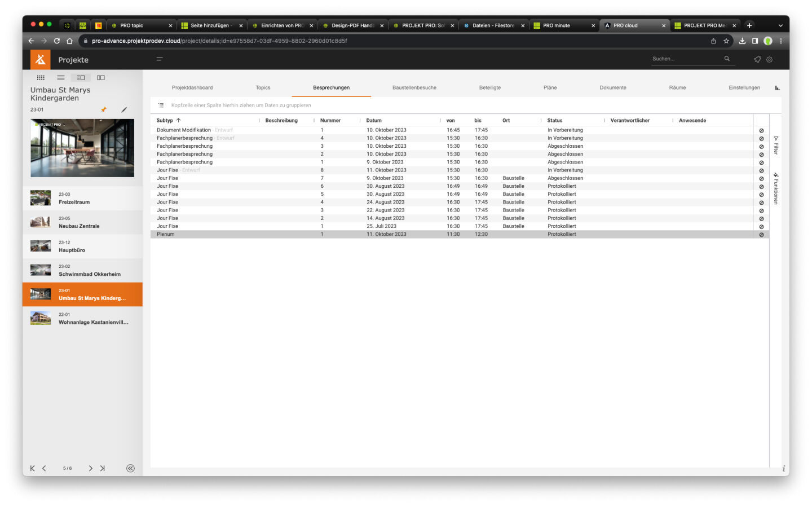Open notifications via the bell icon
This screenshot has width=812, height=506.
[757, 59]
